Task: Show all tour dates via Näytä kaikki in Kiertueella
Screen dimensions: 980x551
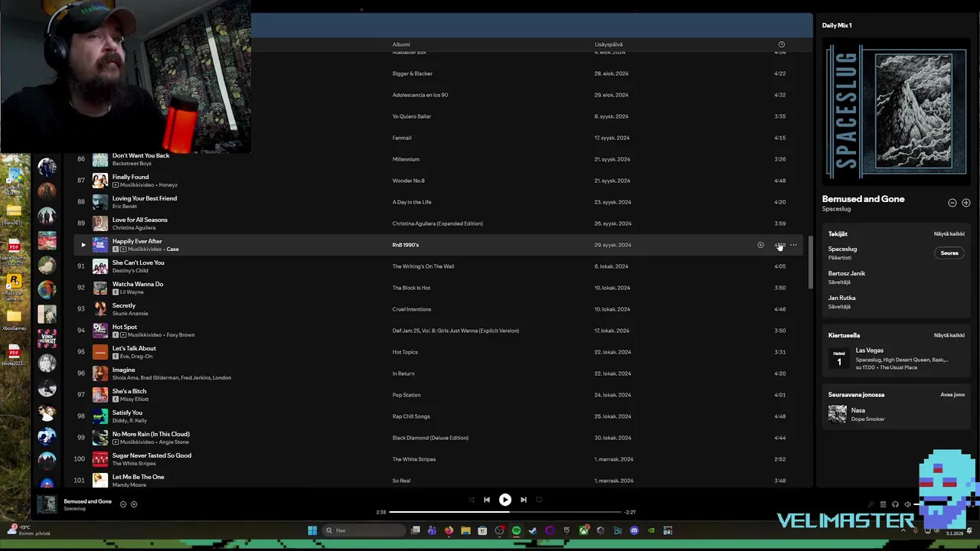Action: point(949,335)
